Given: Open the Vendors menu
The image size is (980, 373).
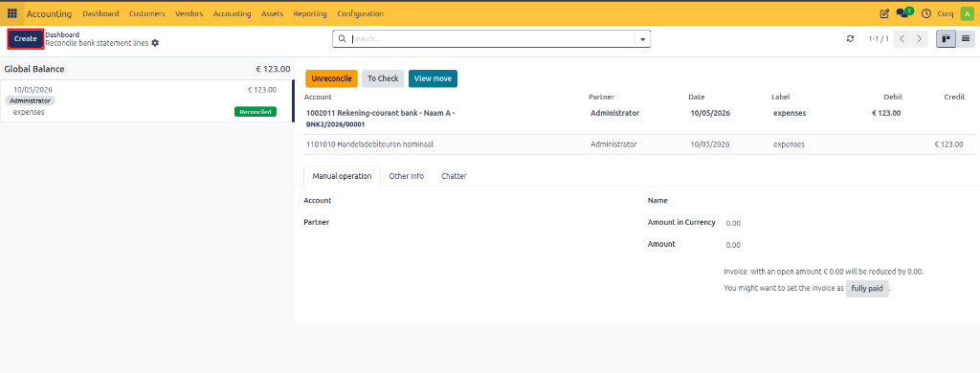Looking at the screenshot, I should tap(189, 13).
